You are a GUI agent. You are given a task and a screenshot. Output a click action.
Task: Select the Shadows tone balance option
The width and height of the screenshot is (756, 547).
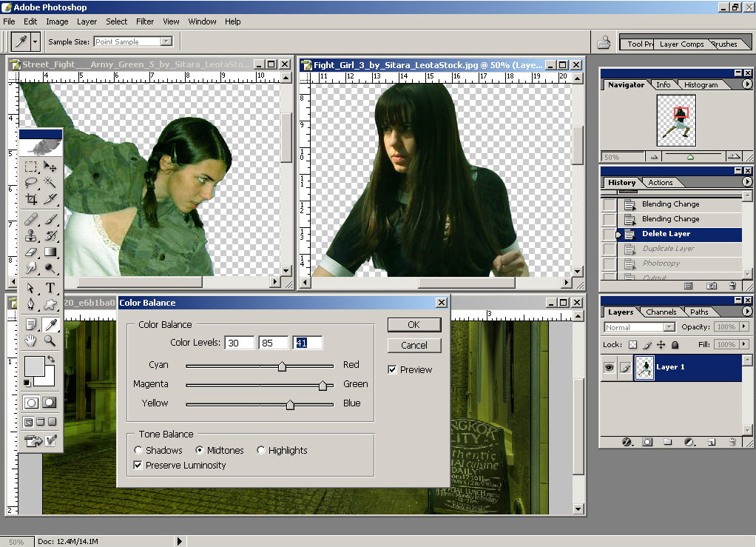138,450
